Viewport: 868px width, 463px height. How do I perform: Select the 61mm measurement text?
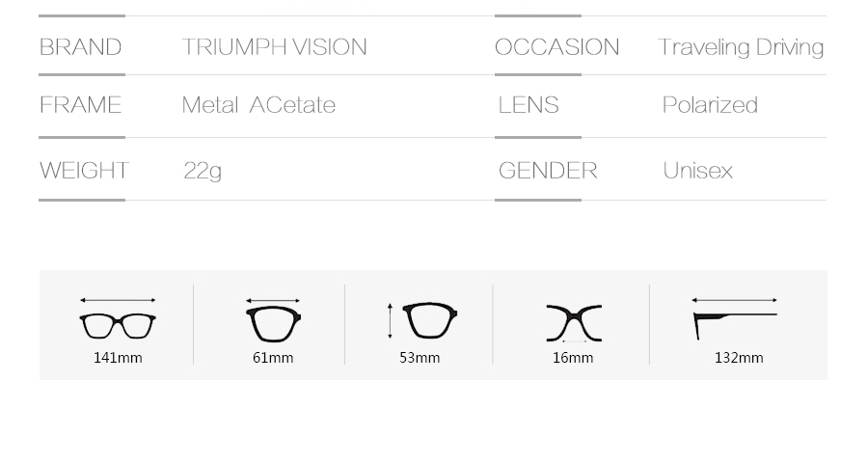click(273, 358)
